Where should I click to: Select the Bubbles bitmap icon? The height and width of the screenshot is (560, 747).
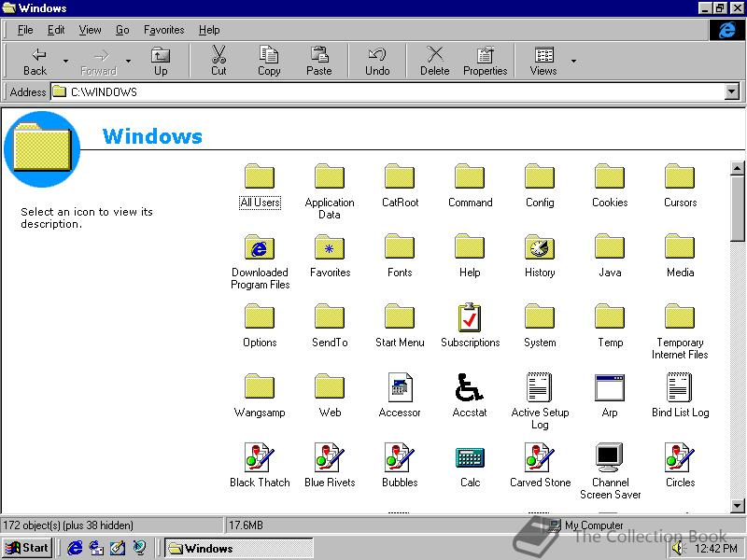(400, 466)
